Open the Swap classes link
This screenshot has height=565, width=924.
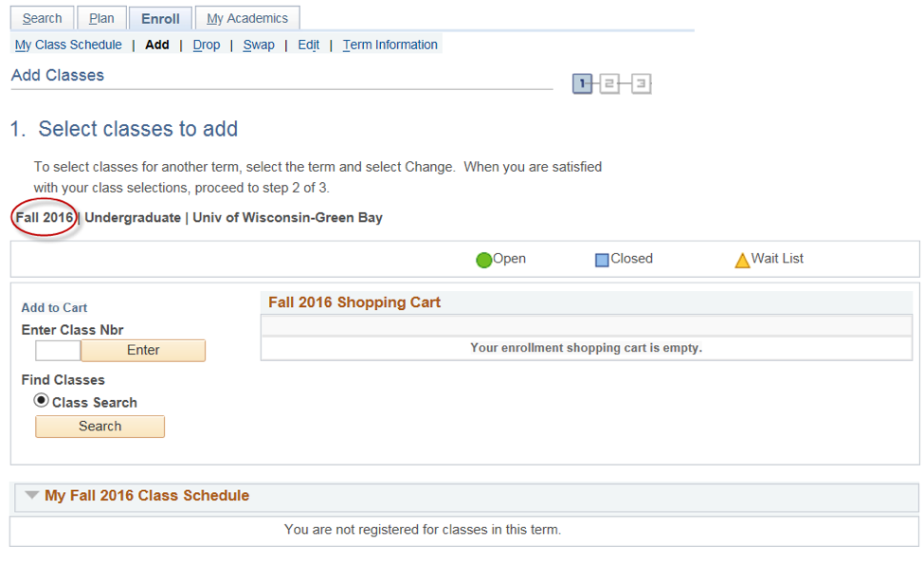(259, 45)
